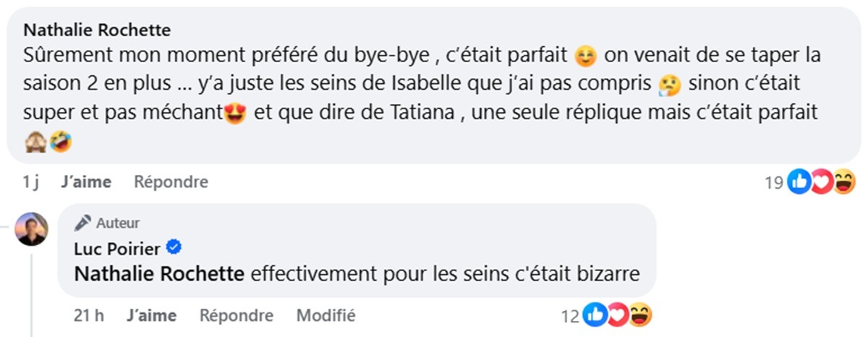Click the red heart reaction on Nathalie's comment

point(821,182)
